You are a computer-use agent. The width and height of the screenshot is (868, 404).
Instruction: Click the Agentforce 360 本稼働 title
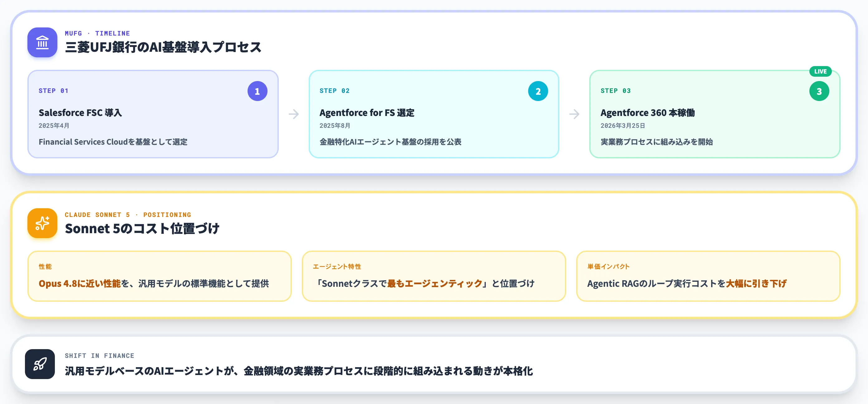click(648, 113)
